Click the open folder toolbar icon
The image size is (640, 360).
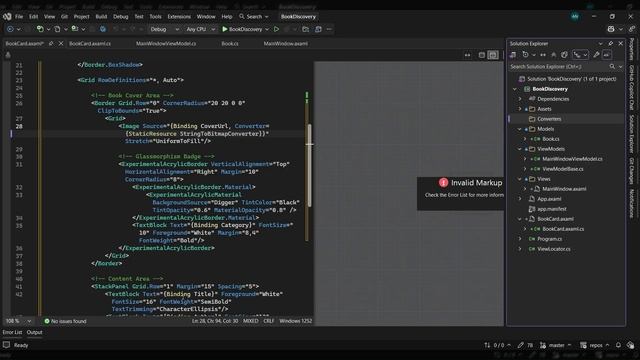point(305,29)
